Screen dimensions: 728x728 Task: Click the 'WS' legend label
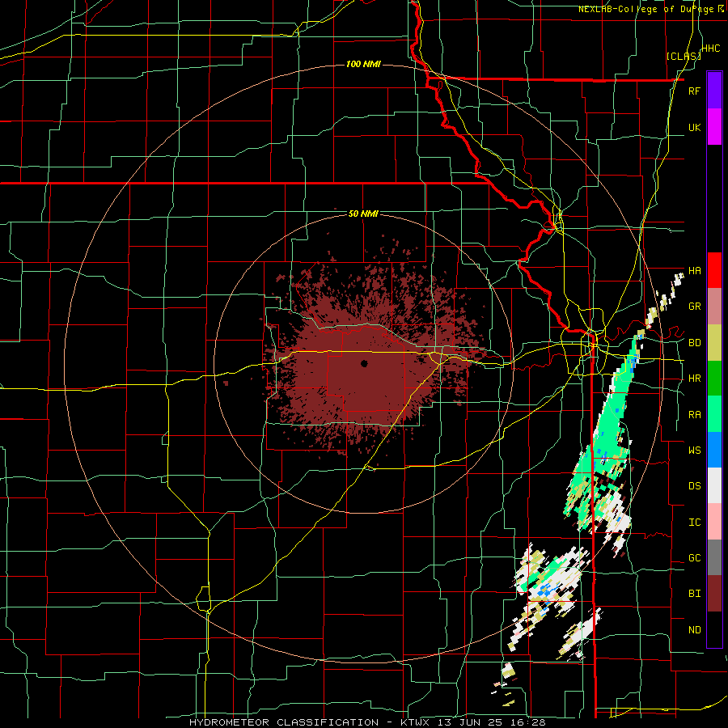(x=694, y=450)
